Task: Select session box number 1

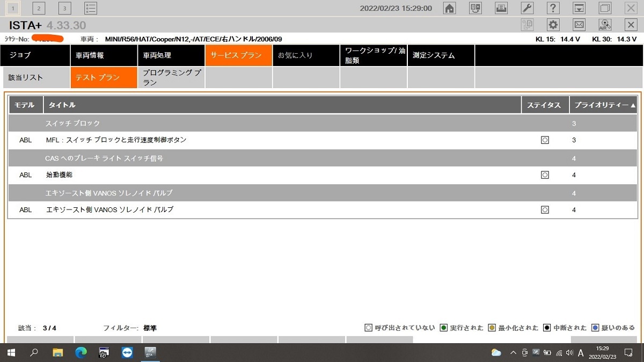Action: (x=13, y=8)
